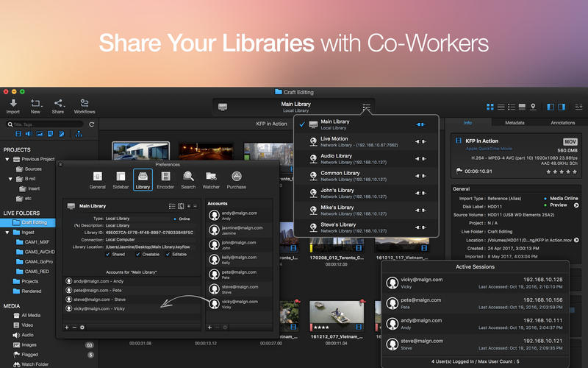Select the Flagged media item
Image resolution: width=588 pixels, height=368 pixels.
tap(26, 355)
